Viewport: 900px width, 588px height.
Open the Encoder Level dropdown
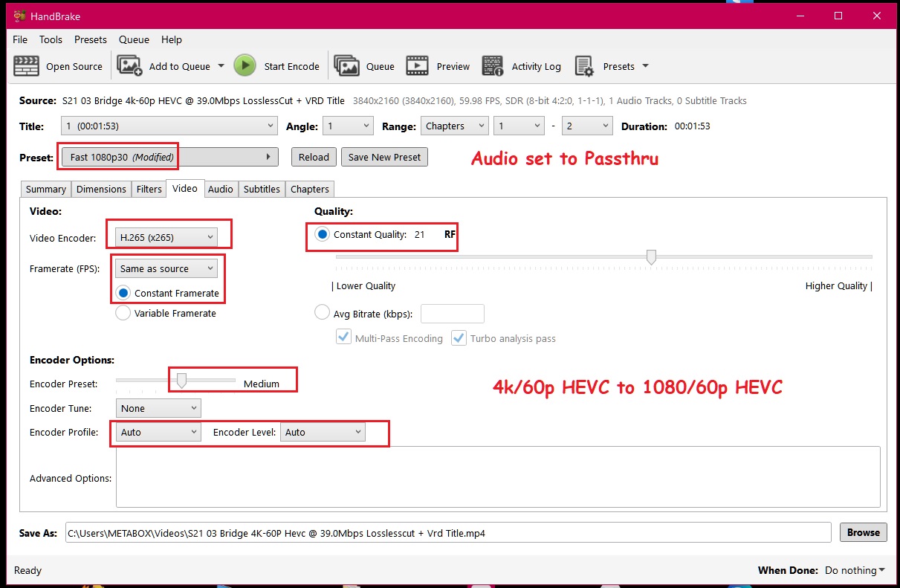[x=323, y=432]
